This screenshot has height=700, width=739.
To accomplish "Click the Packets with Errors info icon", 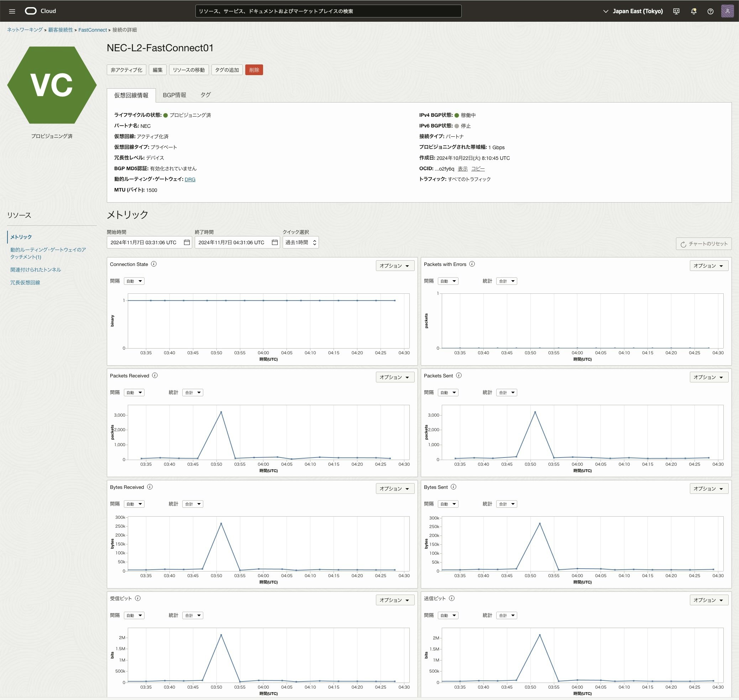I will (472, 264).
